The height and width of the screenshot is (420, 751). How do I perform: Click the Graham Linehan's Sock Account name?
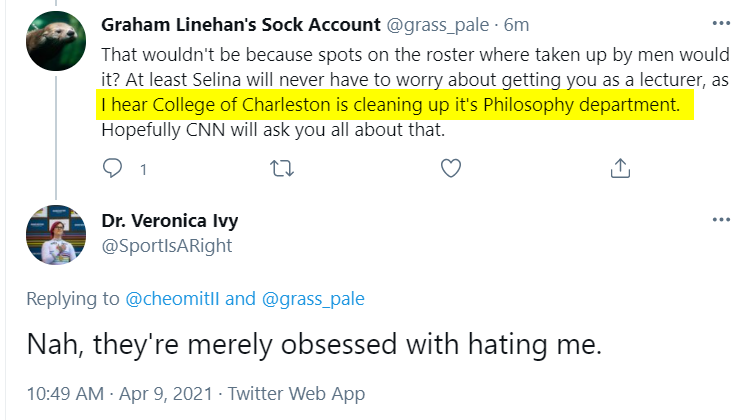tap(241, 24)
